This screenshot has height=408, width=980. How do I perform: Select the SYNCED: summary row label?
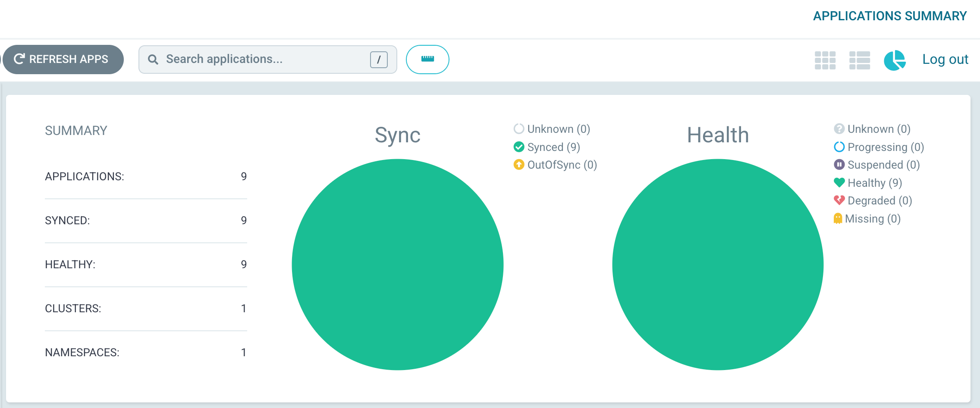pos(68,220)
